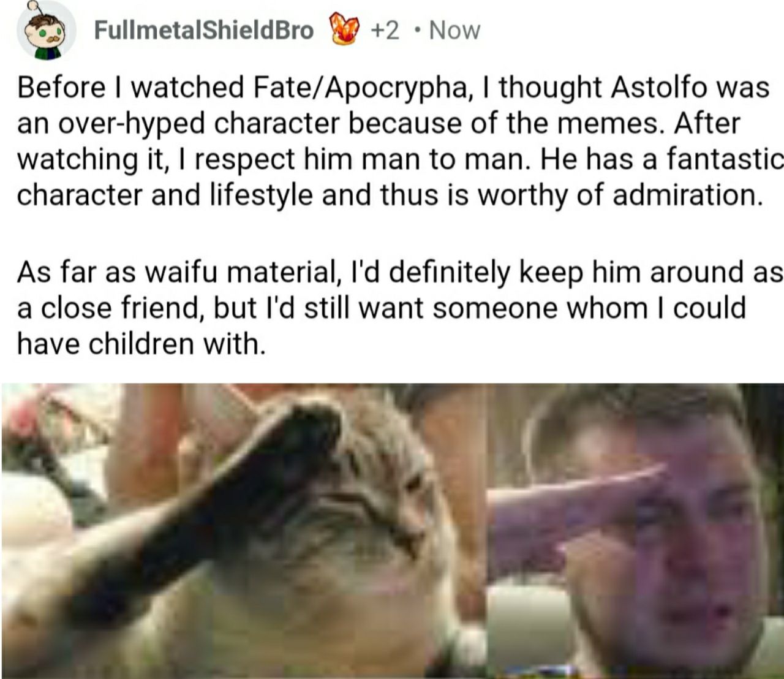Open the saluting man image

[x=636, y=531]
